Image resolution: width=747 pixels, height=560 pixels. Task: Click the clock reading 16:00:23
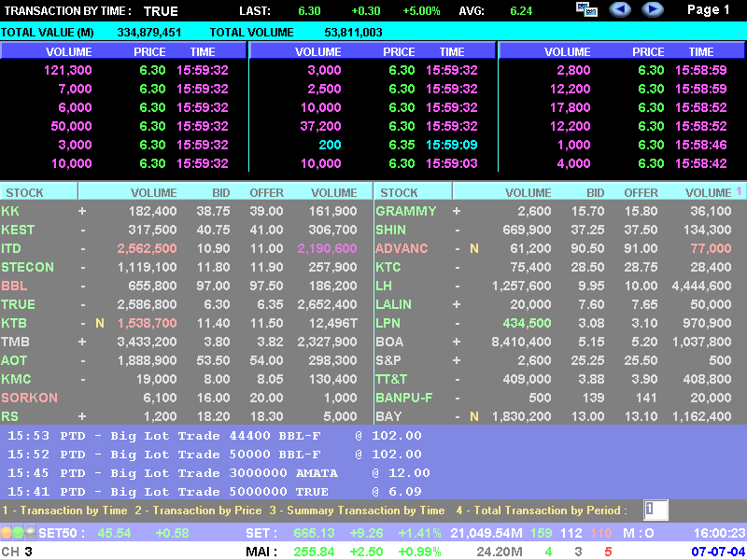click(718, 533)
